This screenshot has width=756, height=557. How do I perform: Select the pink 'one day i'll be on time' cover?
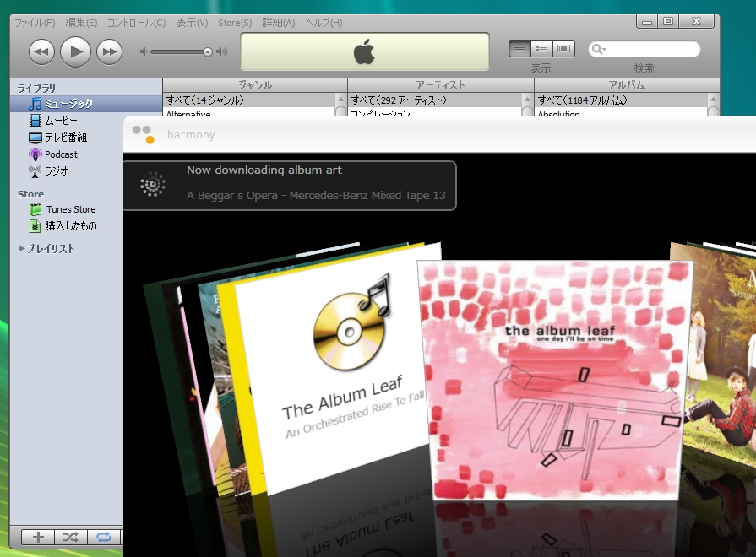(x=556, y=381)
